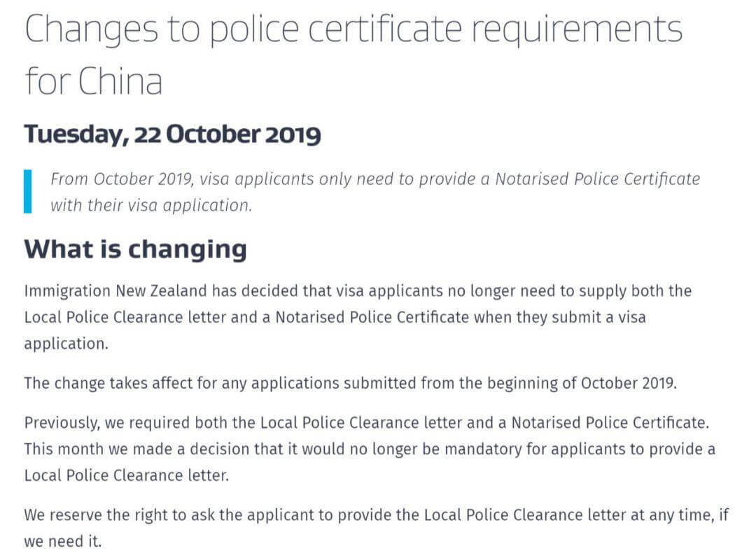Click italic line "with their visa application."

[x=150, y=206]
